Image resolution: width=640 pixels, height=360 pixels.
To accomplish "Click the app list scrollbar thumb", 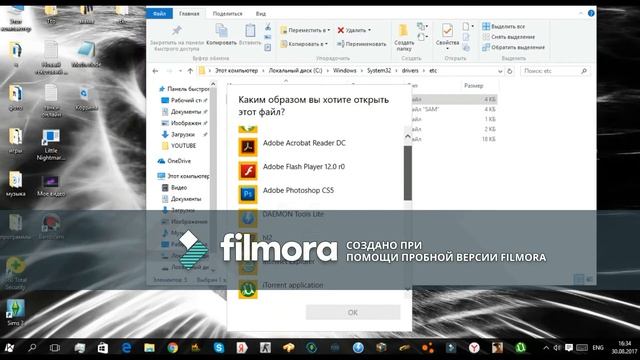I will [408, 173].
